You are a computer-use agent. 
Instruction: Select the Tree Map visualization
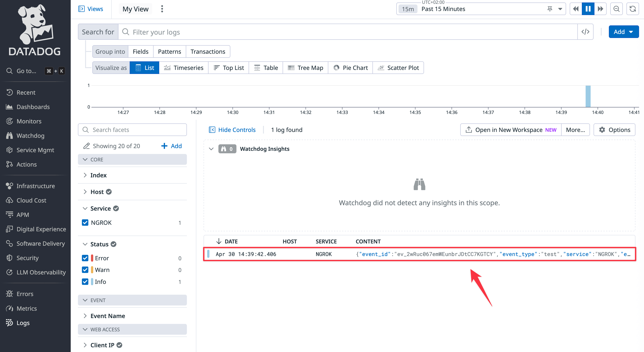(x=305, y=68)
